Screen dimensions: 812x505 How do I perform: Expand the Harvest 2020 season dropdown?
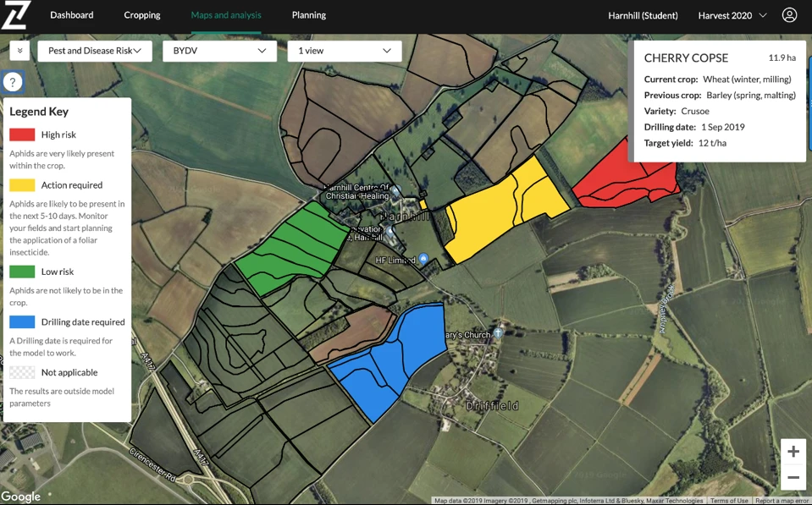click(732, 15)
